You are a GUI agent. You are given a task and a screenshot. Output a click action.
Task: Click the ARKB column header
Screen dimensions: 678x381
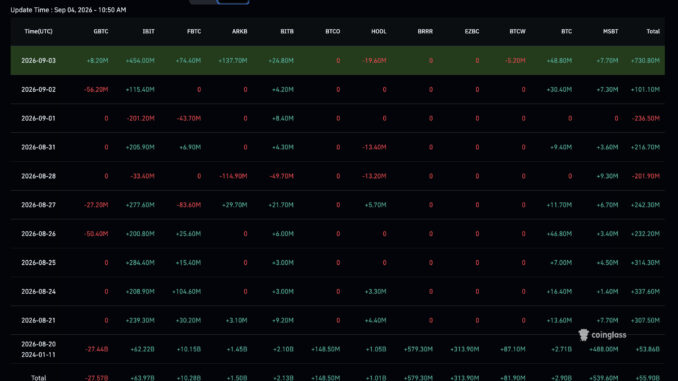[240, 32]
